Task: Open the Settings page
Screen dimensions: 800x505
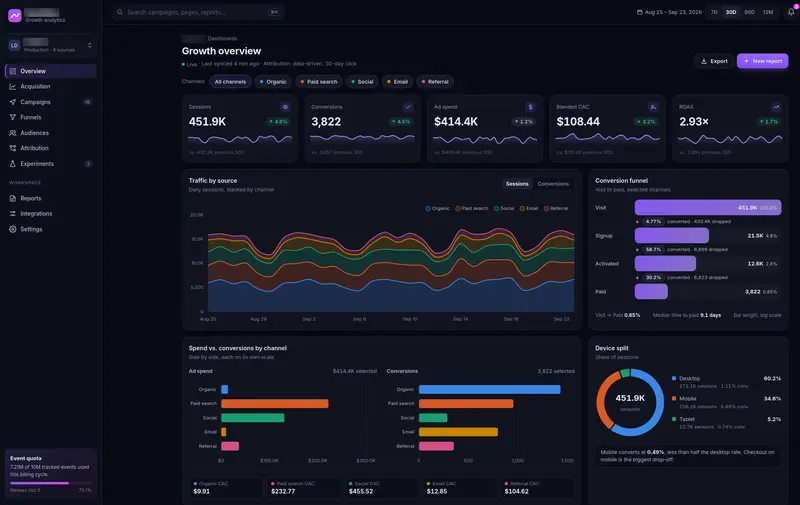Action: click(51, 229)
